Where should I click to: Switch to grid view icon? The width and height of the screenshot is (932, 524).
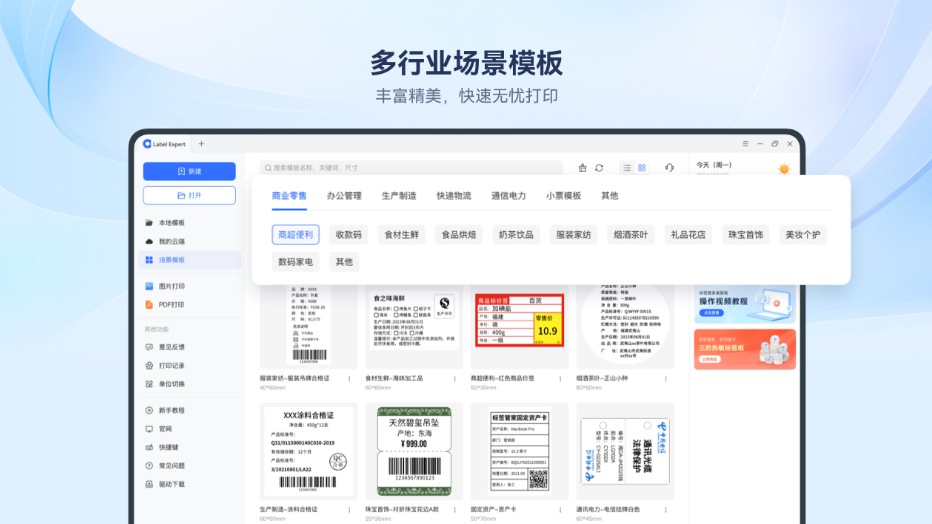pos(642,168)
